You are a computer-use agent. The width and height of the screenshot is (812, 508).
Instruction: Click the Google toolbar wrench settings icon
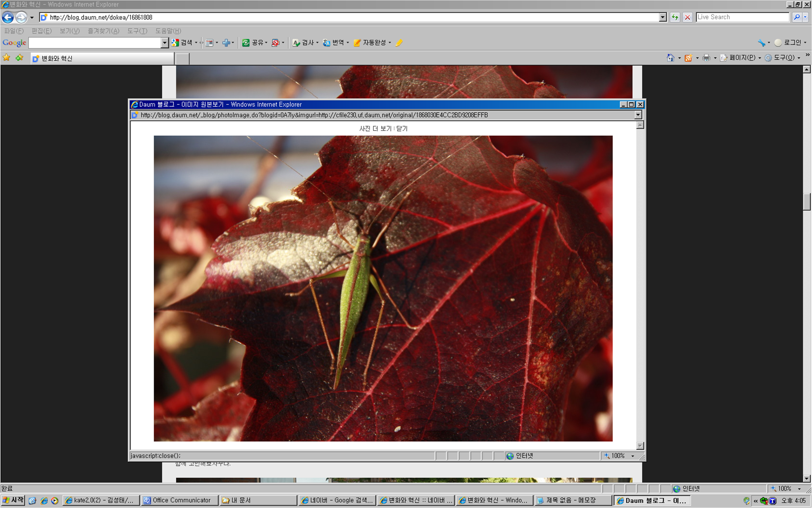click(761, 43)
